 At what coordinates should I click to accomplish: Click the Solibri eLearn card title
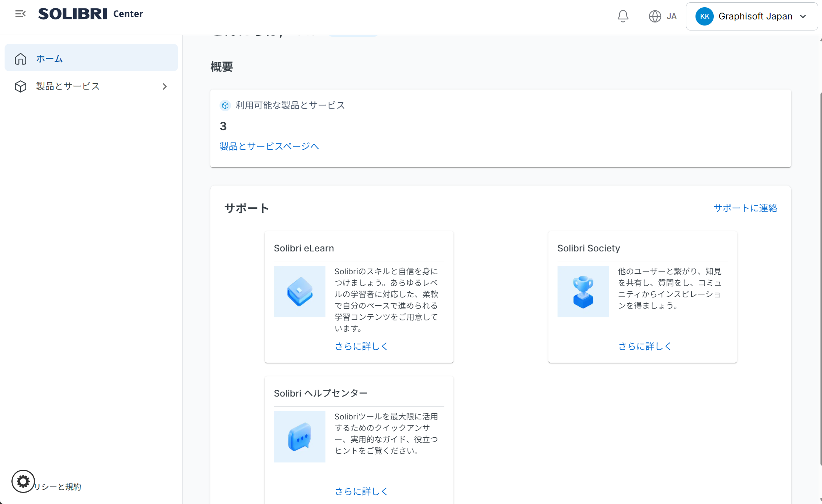click(x=304, y=248)
